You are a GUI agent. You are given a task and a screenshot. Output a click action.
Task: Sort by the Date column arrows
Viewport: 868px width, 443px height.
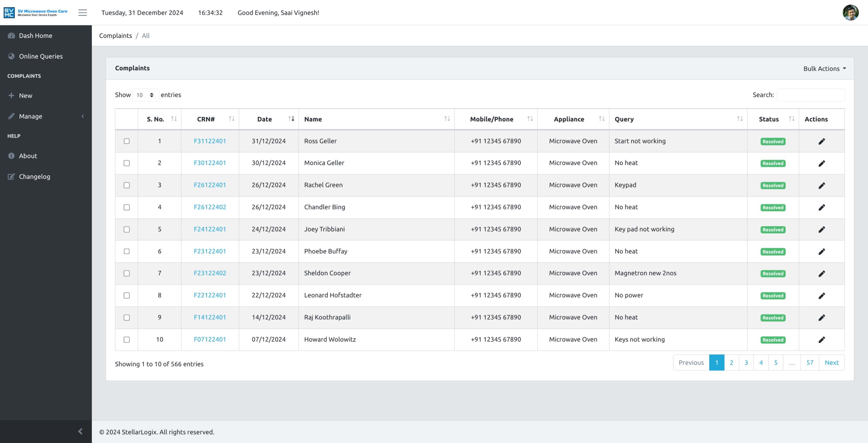point(291,119)
